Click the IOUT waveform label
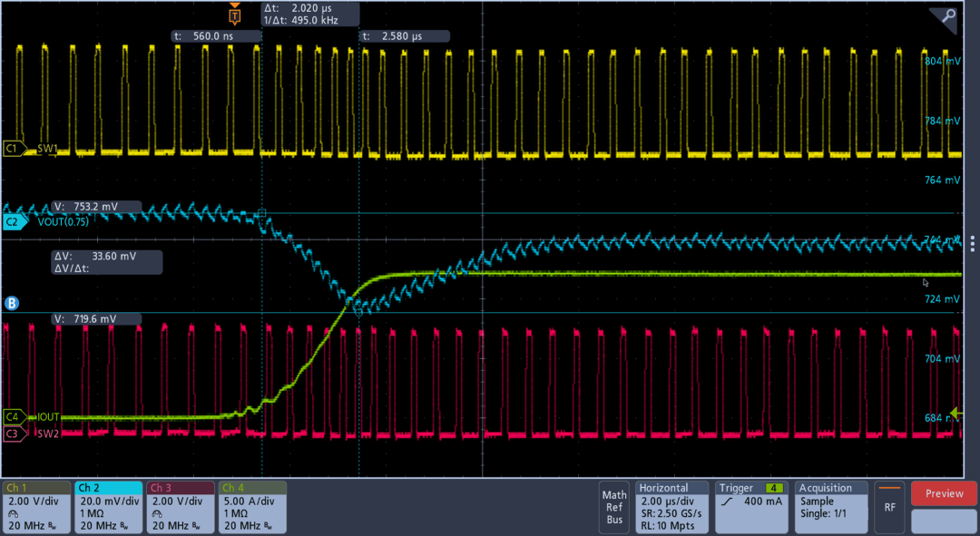Image resolution: width=980 pixels, height=536 pixels. [48, 416]
